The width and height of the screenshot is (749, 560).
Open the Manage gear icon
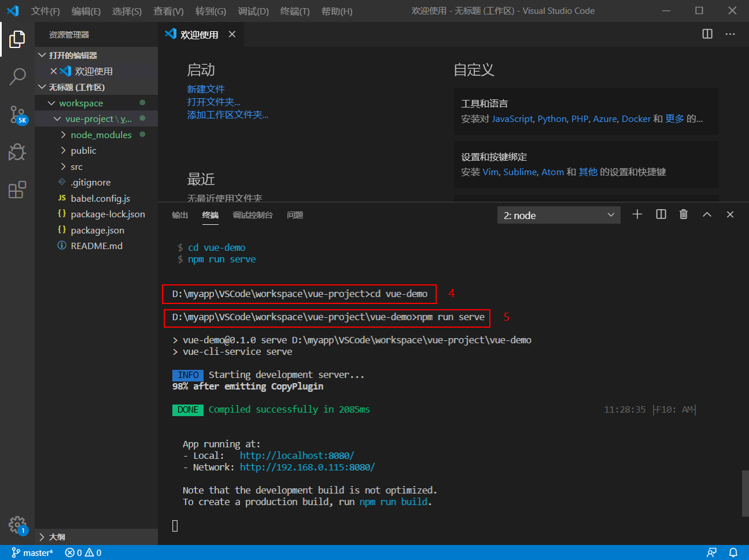click(17, 525)
